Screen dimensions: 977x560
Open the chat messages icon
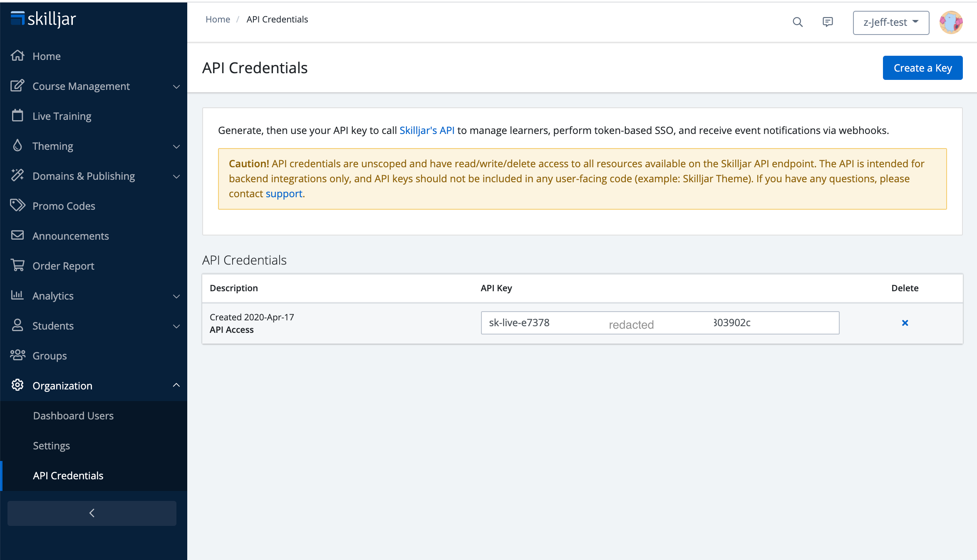tap(828, 22)
